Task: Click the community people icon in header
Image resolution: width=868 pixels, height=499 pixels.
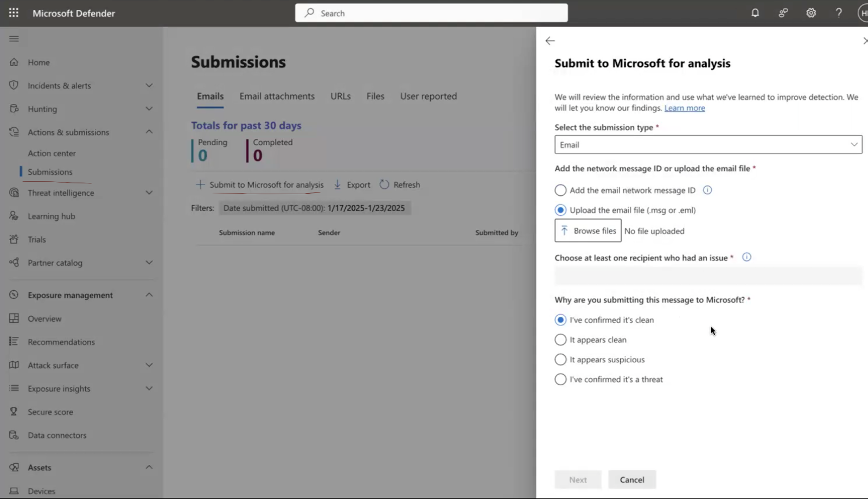Action: [783, 13]
